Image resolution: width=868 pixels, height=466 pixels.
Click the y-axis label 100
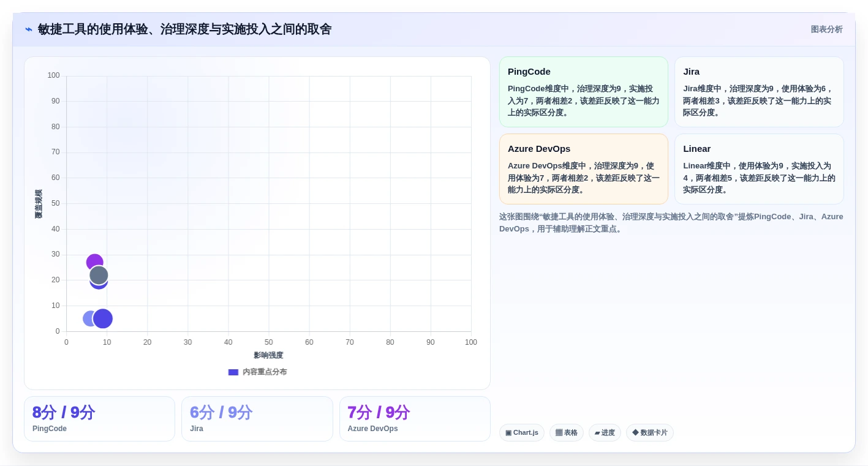click(54, 75)
